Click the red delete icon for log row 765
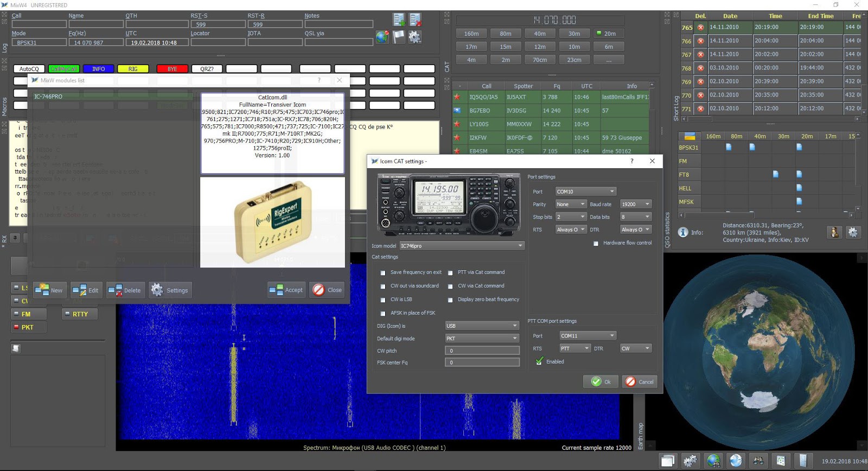Image resolution: width=868 pixels, height=471 pixels. pos(700,27)
